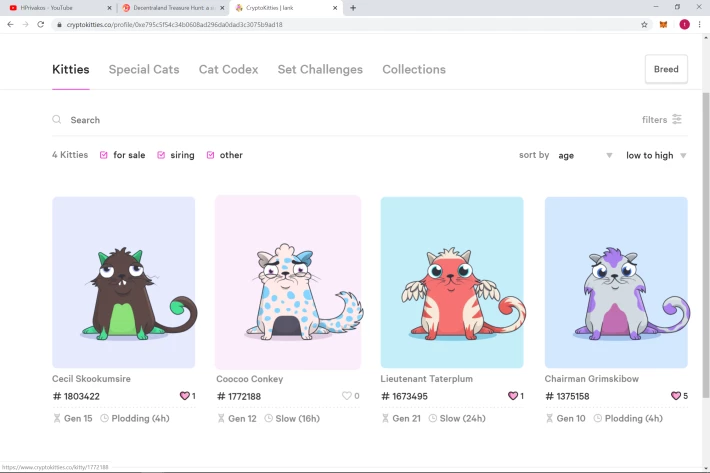
Task: Switch to the Decentraland Treasure Hunt tab
Action: point(173,8)
